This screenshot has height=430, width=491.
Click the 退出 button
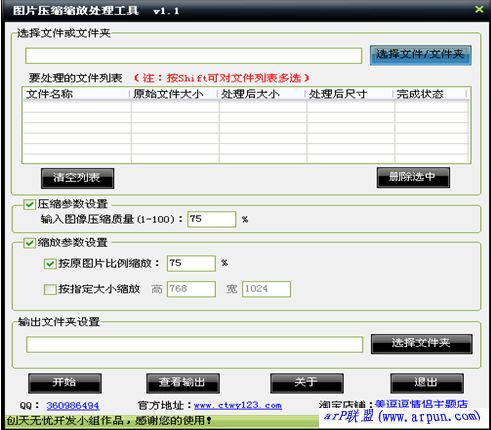[x=427, y=383]
